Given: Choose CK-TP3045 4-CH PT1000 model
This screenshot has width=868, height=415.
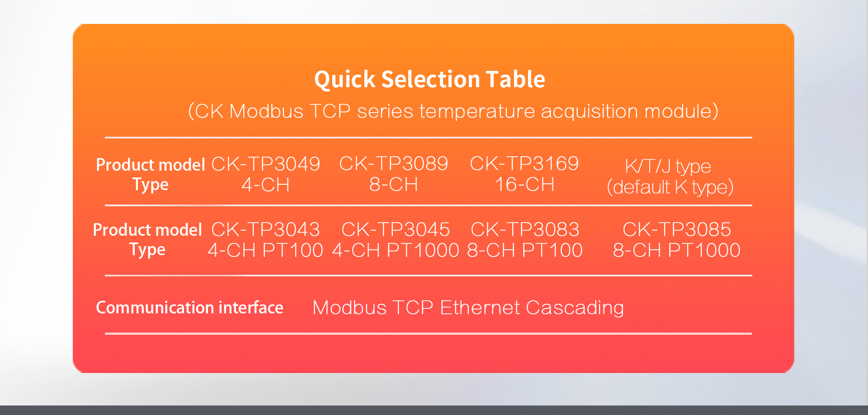Looking at the screenshot, I should pos(396,240).
